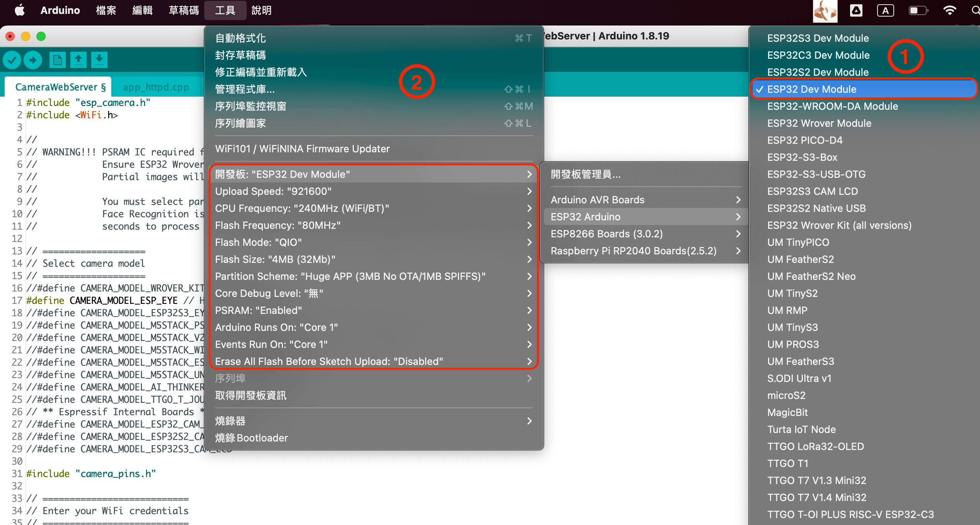
Task: Open the Apple menu
Action: click(x=20, y=10)
